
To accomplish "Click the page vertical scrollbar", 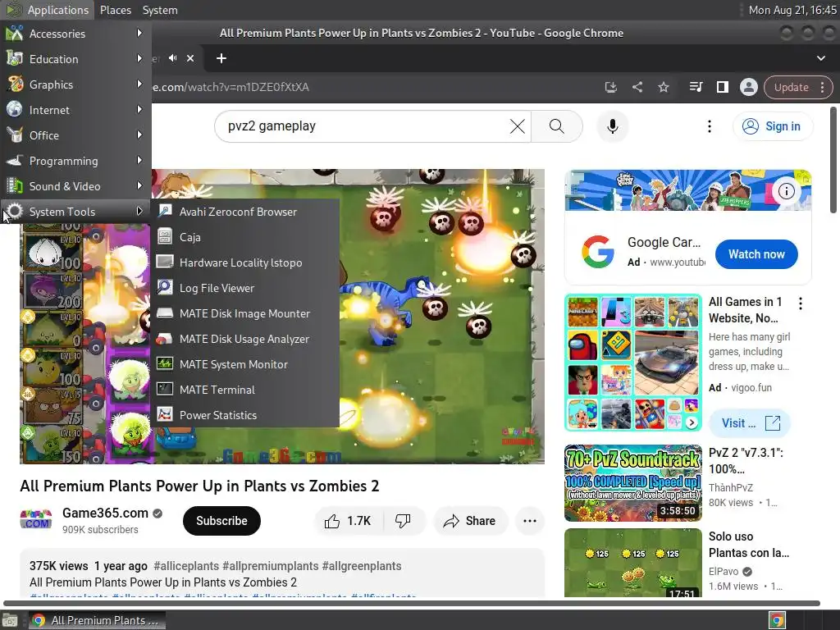I will [833, 160].
